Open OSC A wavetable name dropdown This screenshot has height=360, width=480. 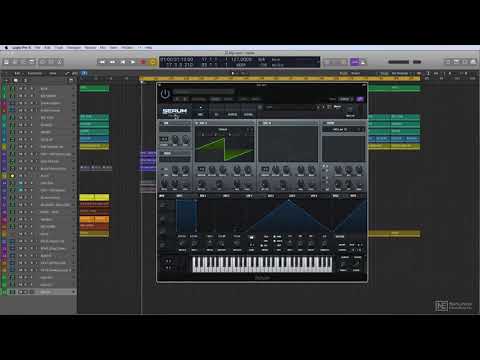223,129
